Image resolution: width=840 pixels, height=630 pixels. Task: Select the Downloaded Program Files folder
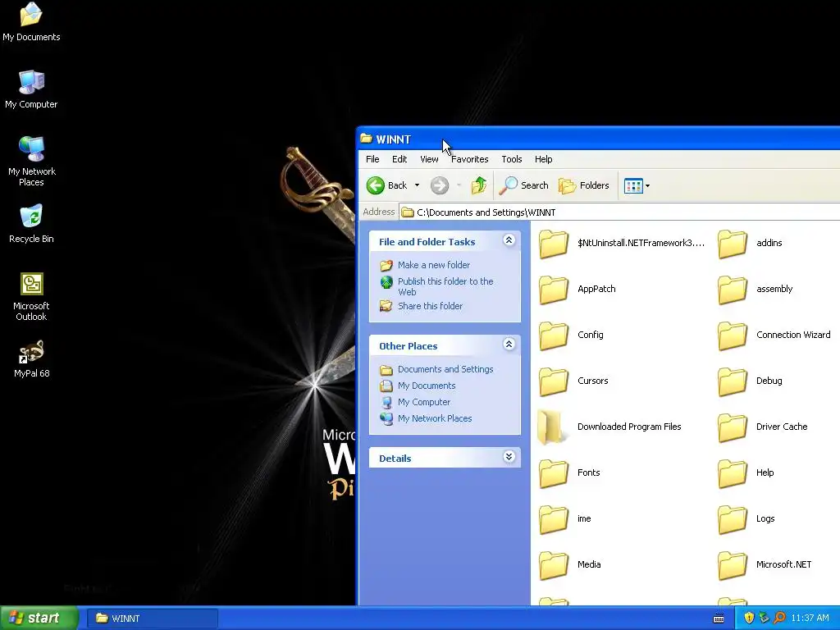point(609,427)
